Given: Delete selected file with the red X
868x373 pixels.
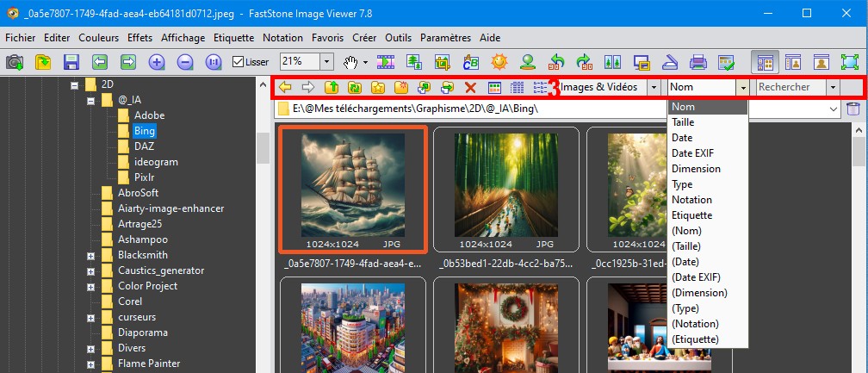Looking at the screenshot, I should (x=470, y=87).
